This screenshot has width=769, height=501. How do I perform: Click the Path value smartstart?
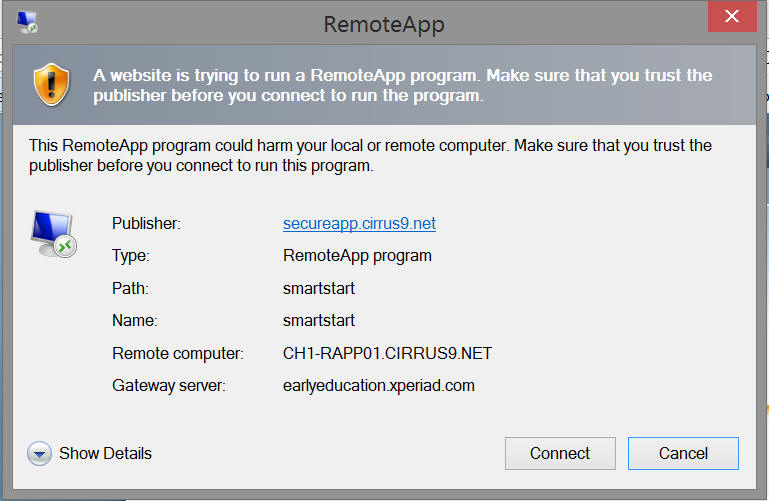click(x=319, y=289)
